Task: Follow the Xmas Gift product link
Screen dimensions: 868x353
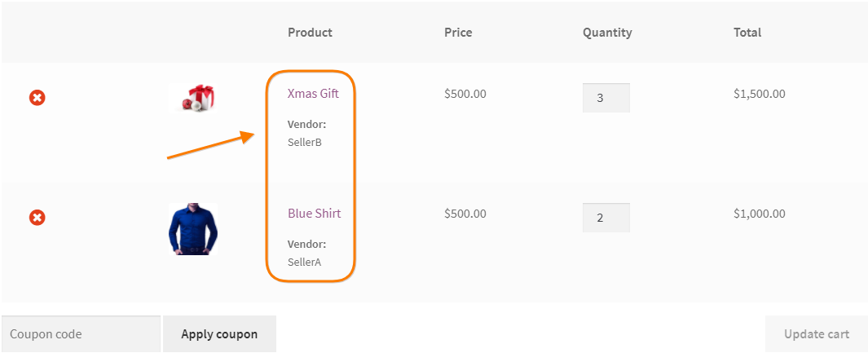Action: [313, 94]
